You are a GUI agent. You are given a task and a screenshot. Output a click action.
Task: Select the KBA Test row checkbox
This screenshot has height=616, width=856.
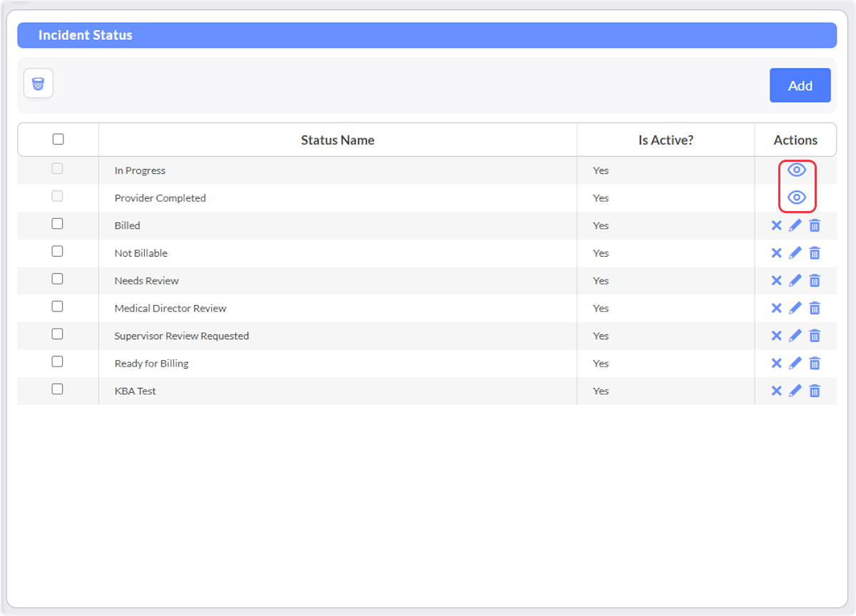58,389
